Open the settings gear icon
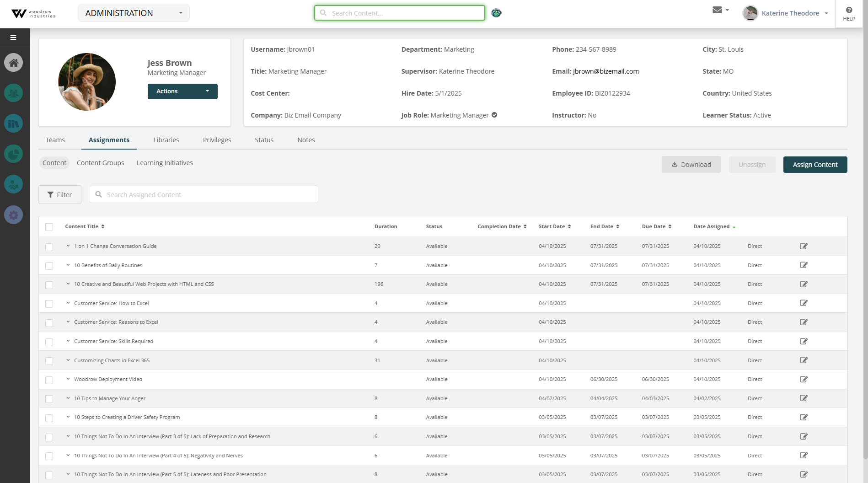The image size is (868, 483). (14, 215)
